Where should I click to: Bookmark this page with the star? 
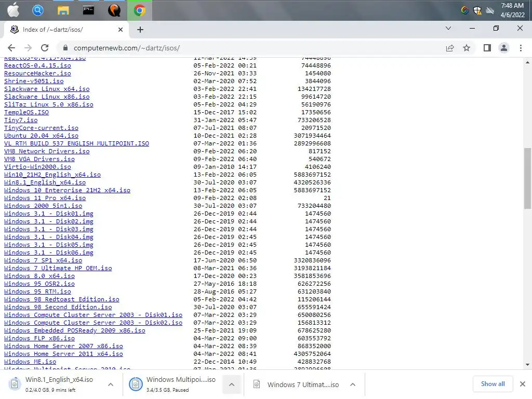tap(467, 48)
